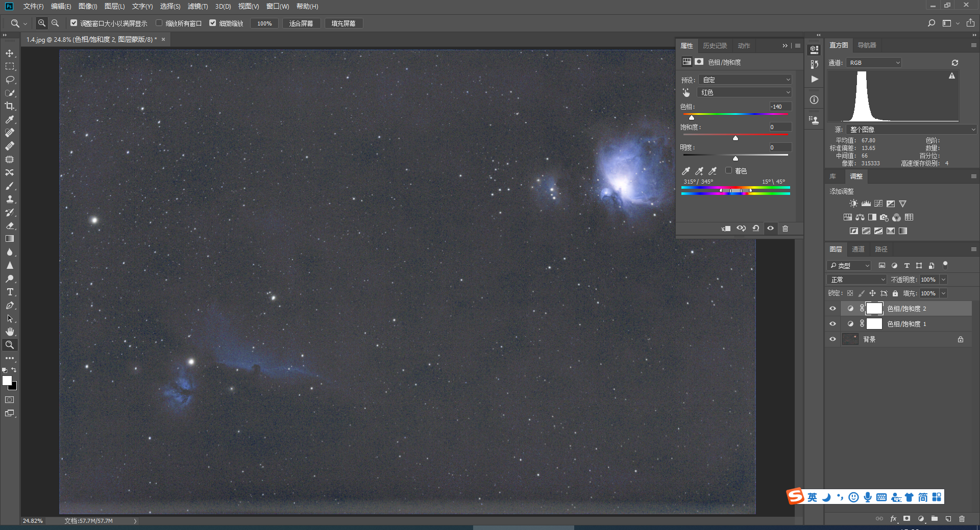This screenshot has width=980, height=530.
Task: Open the Photoshop search icon
Action: coord(932,23)
